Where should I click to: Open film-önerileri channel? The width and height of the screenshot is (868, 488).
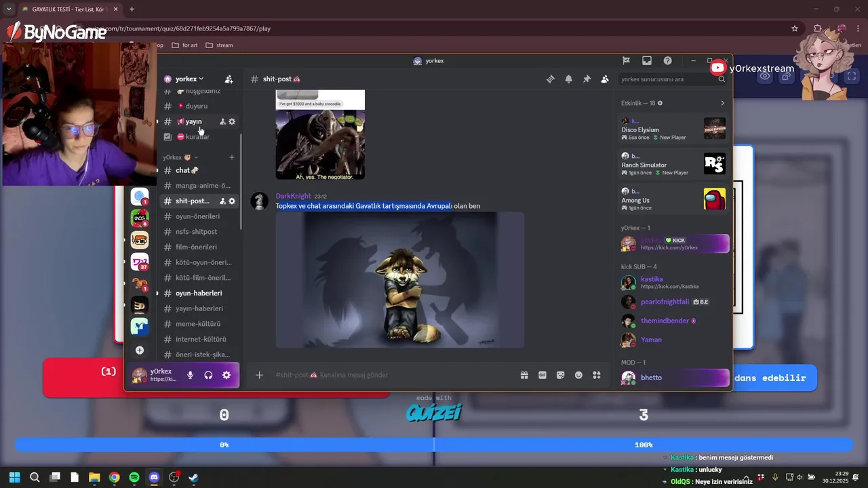(199, 247)
